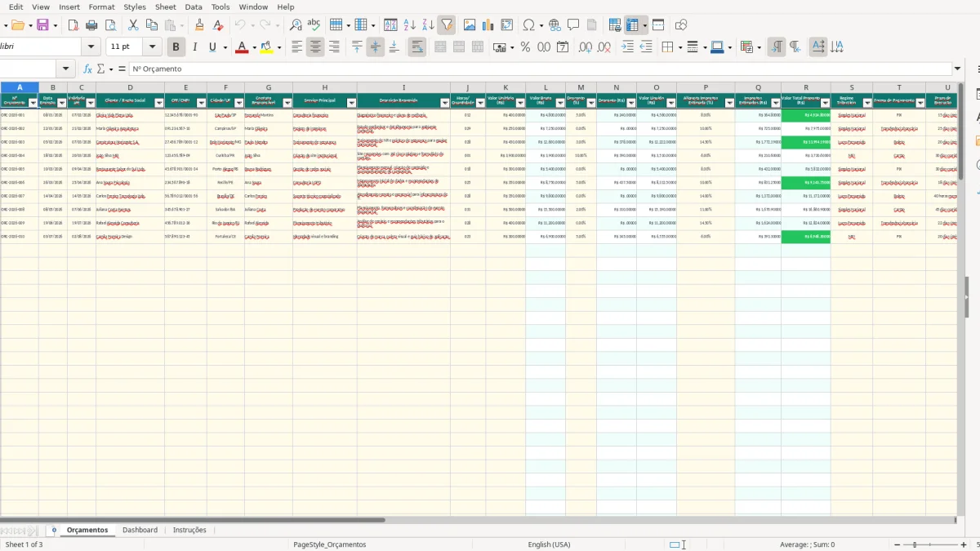The image size is (980, 551).
Task: Open the font size dropdown
Action: click(x=152, y=47)
